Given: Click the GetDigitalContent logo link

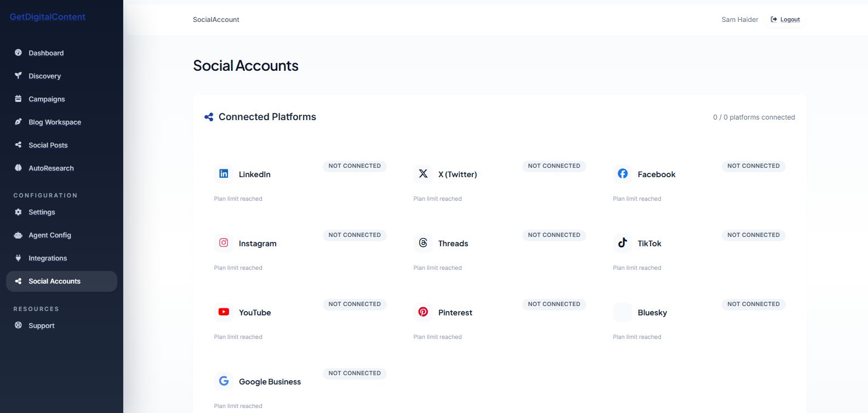Looking at the screenshot, I should tap(48, 17).
